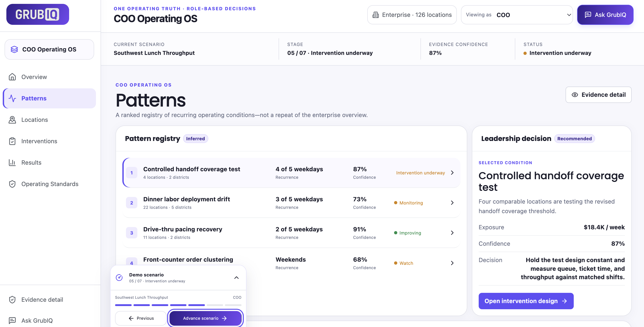Screen dimensions: 644x327
Task: Click the rank 3 number badge
Action: tap(131, 233)
